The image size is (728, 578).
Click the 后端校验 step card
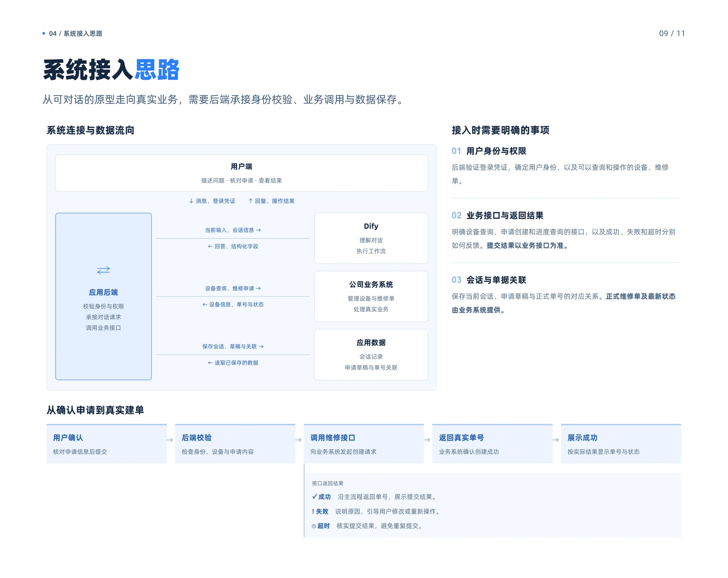point(235,443)
